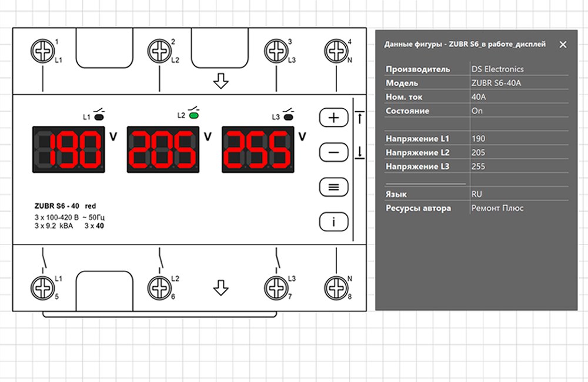Click the green L2 relay status LED

(194, 116)
